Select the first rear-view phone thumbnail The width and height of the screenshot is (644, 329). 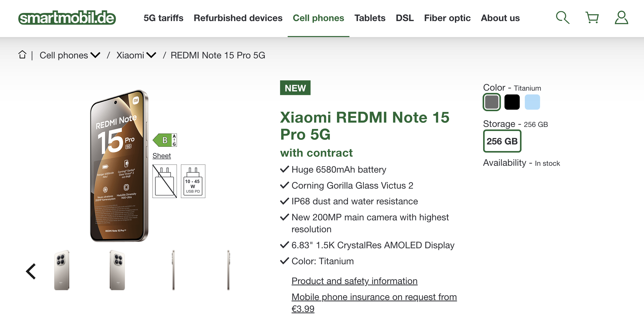click(x=62, y=270)
